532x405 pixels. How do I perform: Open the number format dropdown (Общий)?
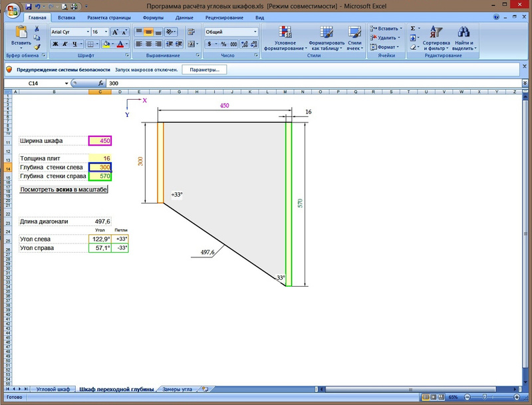point(255,32)
